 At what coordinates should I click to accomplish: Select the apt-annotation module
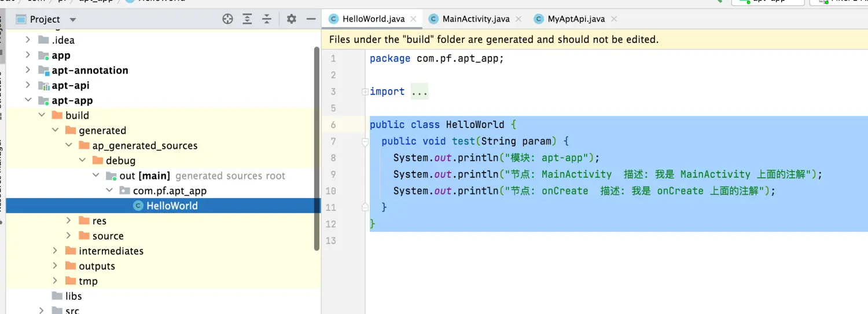pos(90,70)
